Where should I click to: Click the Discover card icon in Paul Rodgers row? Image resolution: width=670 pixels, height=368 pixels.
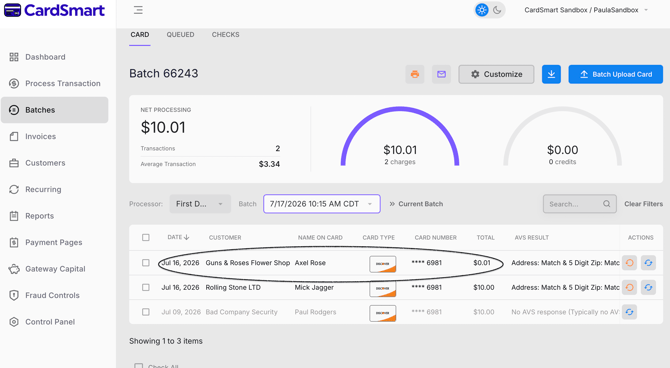point(382,313)
